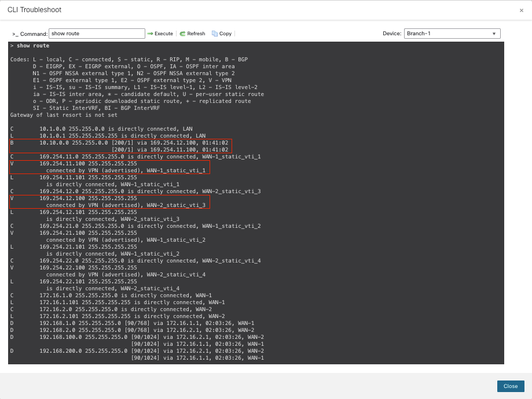Screen dimensions: 532x399
Task: Click route 169.254.22.0 WAN-2_static_vti_4
Action: (135, 261)
